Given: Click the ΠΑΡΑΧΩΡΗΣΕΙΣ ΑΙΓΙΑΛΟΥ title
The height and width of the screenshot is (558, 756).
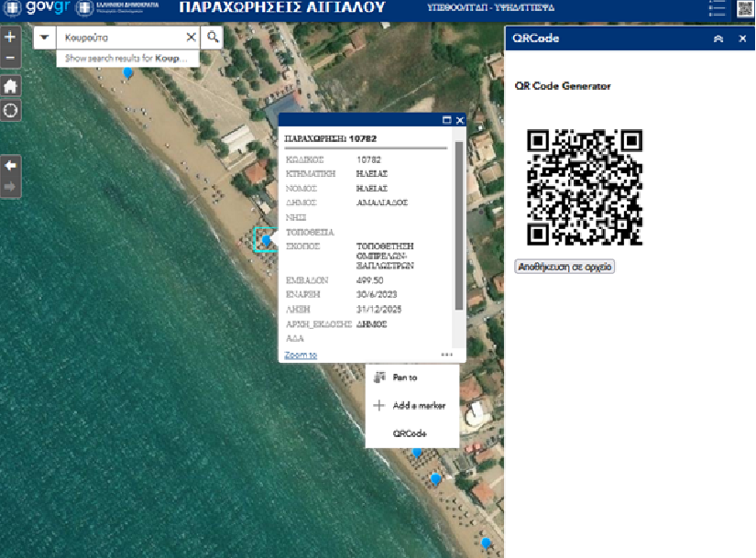Looking at the screenshot, I should tap(282, 7).
